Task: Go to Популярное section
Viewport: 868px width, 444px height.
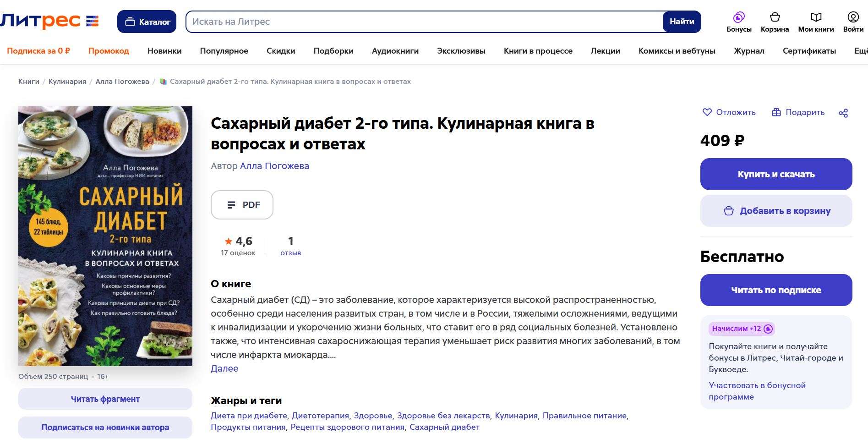Action: [224, 51]
